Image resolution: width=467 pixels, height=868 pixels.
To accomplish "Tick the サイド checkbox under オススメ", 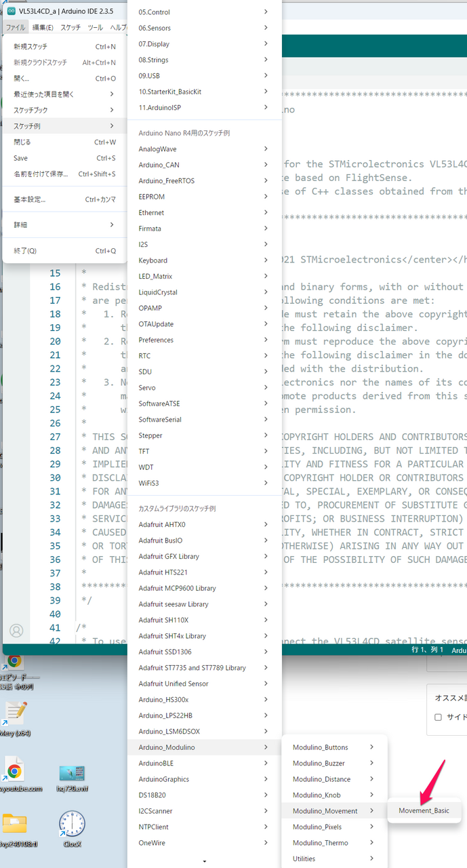I will tap(438, 717).
